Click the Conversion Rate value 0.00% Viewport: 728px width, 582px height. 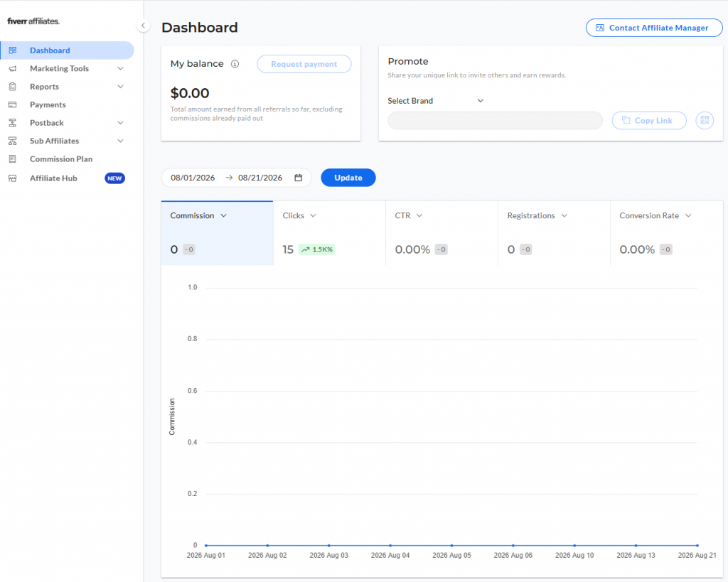coord(637,249)
